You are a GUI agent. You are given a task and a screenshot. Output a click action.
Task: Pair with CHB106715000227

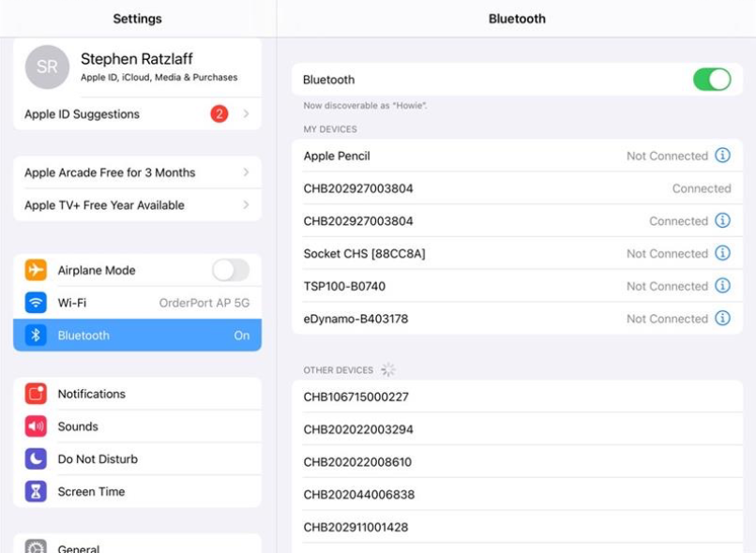tap(517, 396)
